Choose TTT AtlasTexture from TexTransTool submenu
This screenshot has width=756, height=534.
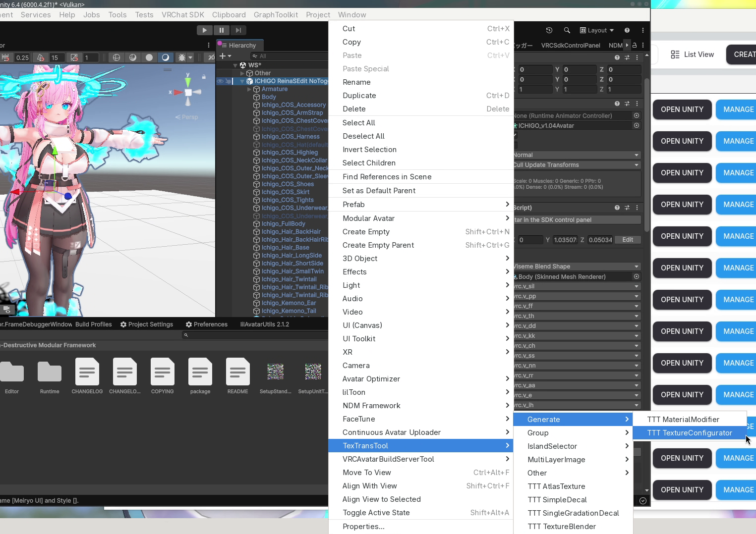[573, 486]
